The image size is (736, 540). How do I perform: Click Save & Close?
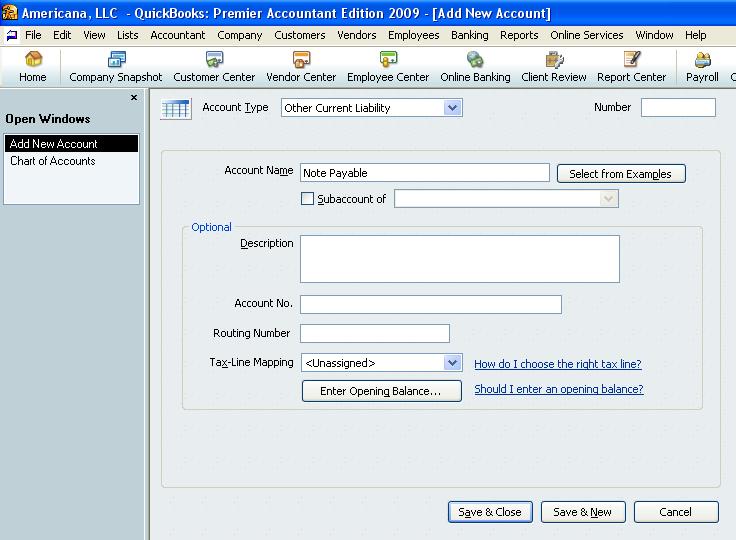(490, 512)
